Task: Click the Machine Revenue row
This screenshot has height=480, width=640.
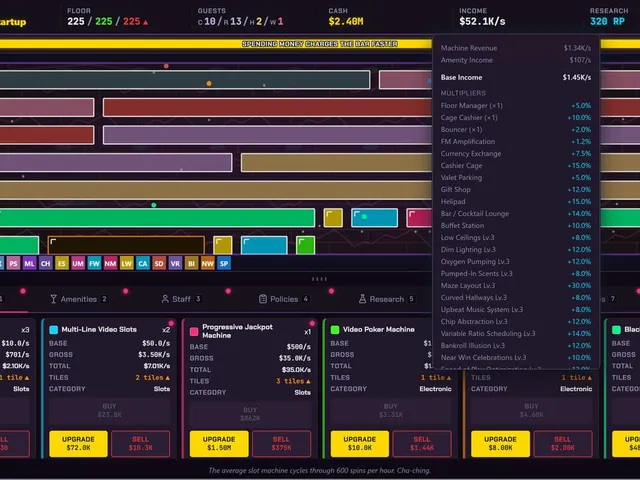Action: (516, 48)
